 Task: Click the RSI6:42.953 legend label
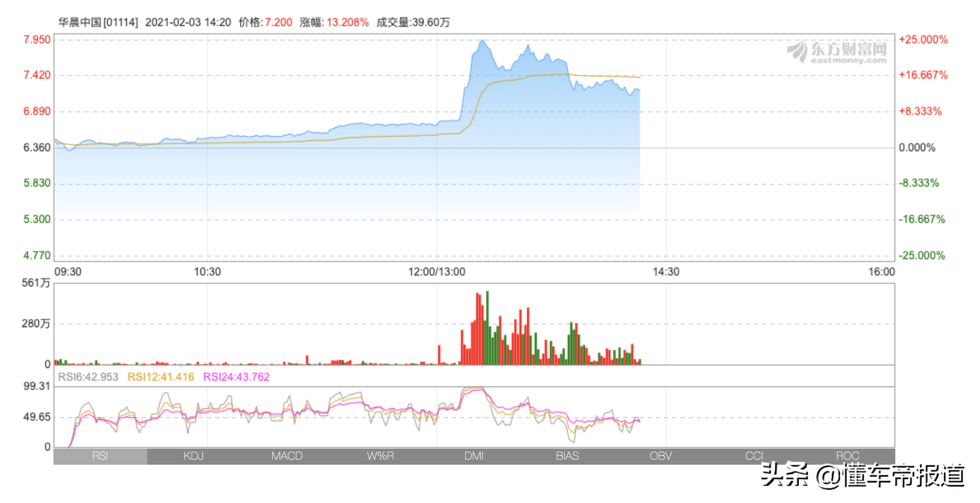[88, 377]
